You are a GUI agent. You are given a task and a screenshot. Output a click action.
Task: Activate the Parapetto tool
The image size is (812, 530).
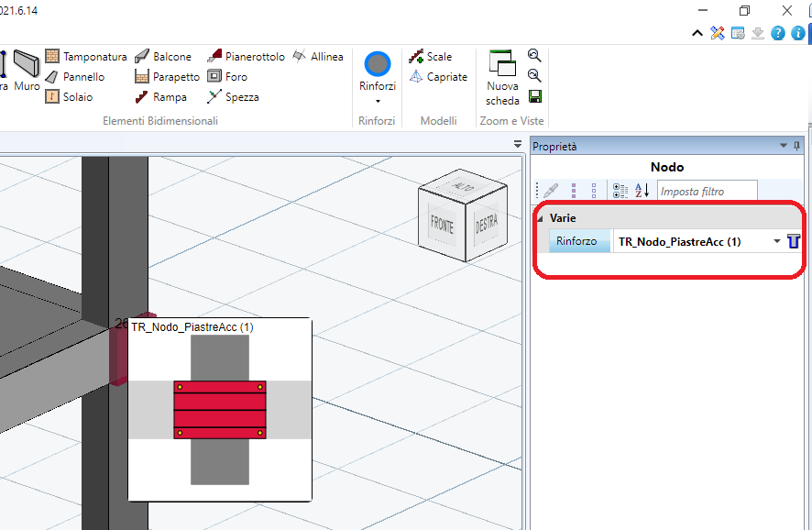point(168,77)
